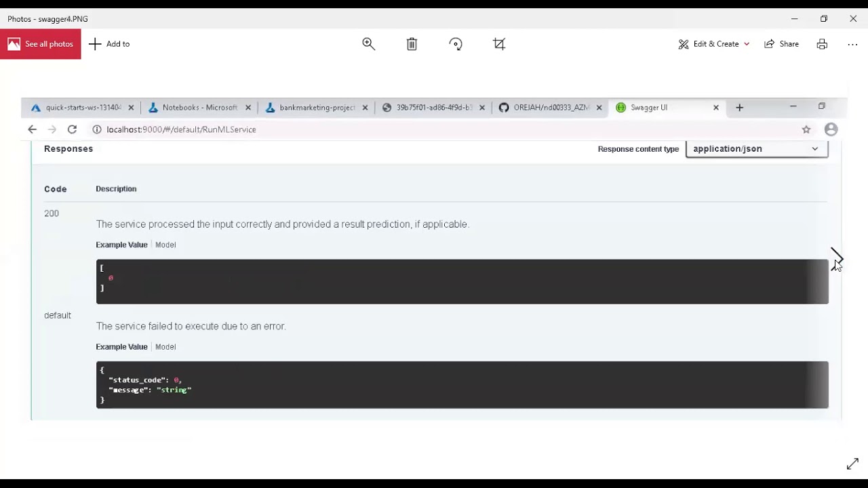868x488 pixels.
Task: Select Model under the 200 response
Action: click(165, 245)
